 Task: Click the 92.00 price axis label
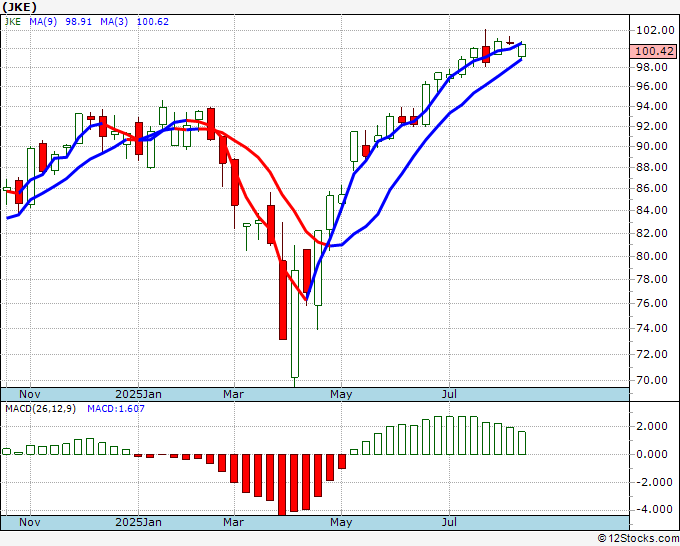click(652, 126)
